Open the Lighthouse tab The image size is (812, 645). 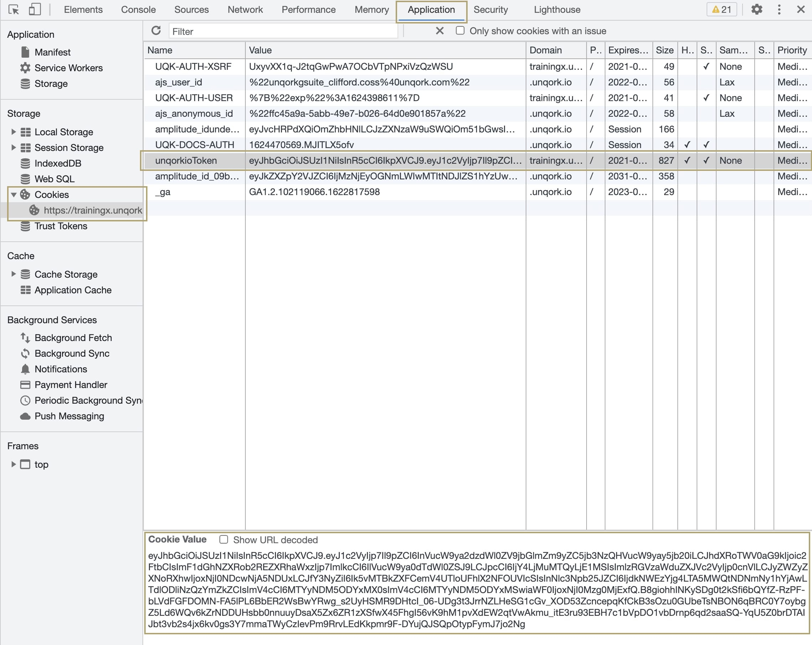pyautogui.click(x=557, y=10)
